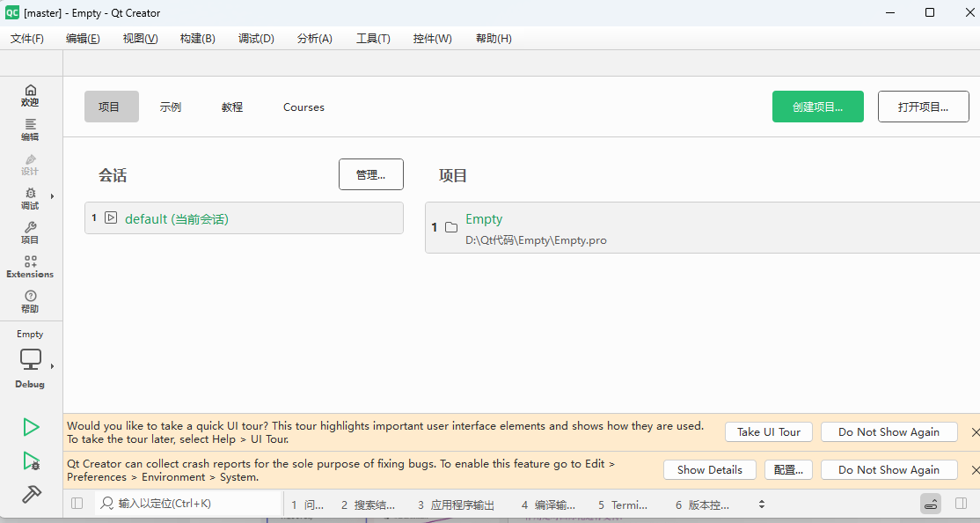Click the play icon beside default session
This screenshot has height=523, width=980.
(x=111, y=217)
